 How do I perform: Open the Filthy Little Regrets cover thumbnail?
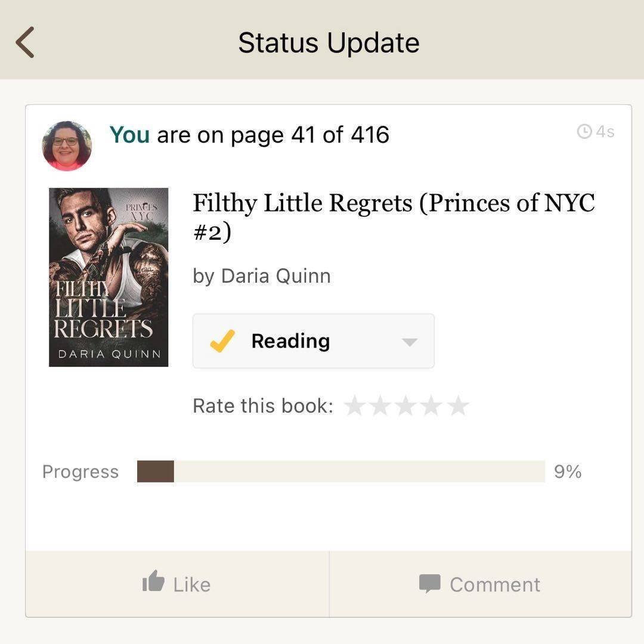pyautogui.click(x=109, y=277)
